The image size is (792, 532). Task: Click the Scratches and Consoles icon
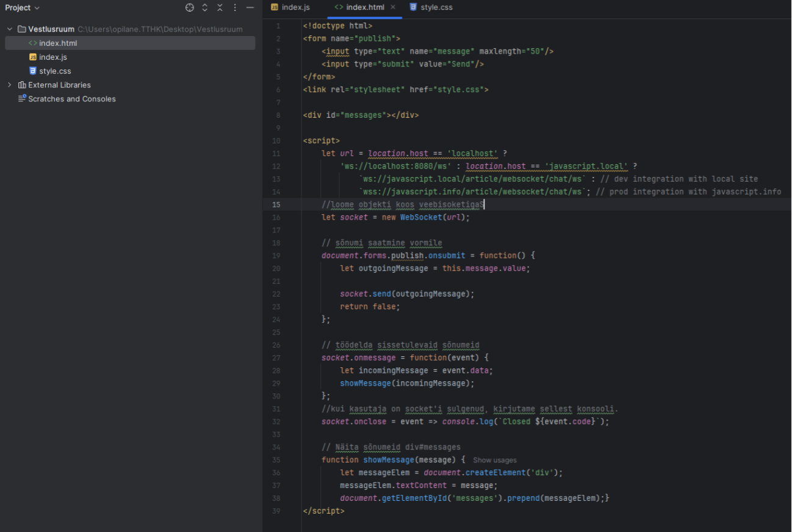click(x=22, y=98)
